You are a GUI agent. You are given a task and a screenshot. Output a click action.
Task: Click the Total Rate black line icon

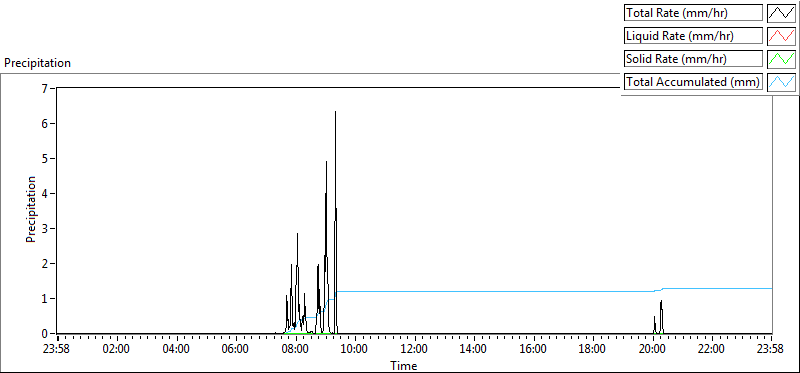coord(781,13)
